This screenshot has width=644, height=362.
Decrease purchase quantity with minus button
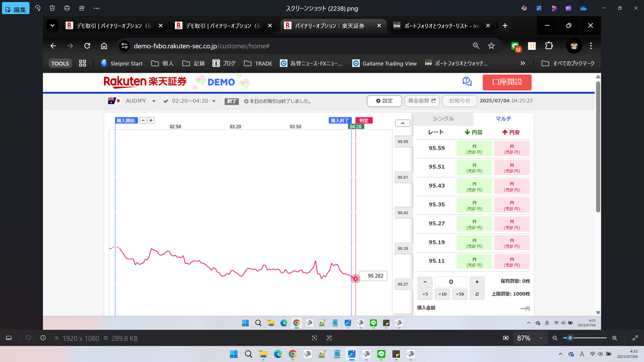click(425, 282)
